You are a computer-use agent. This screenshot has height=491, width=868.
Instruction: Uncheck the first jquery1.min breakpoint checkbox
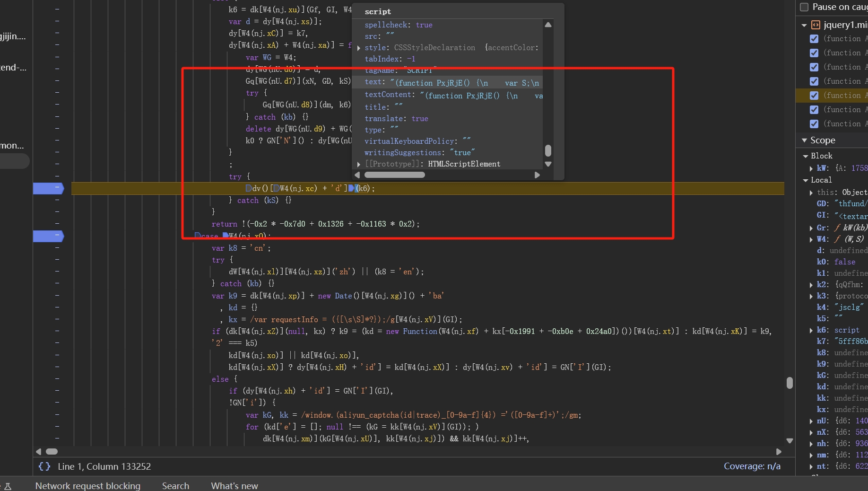(x=814, y=39)
